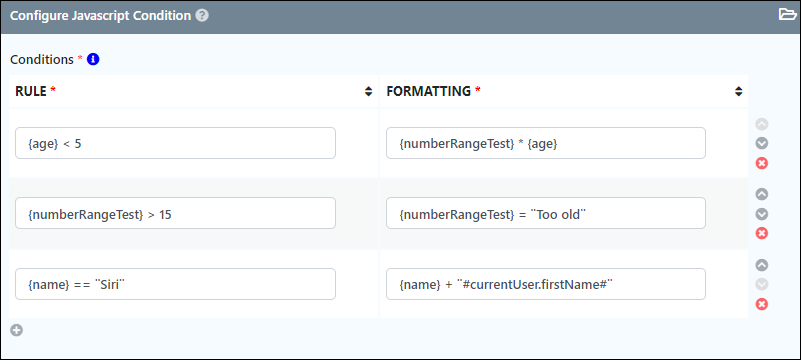
Task: Click the help question mark icon
Action: (x=202, y=15)
